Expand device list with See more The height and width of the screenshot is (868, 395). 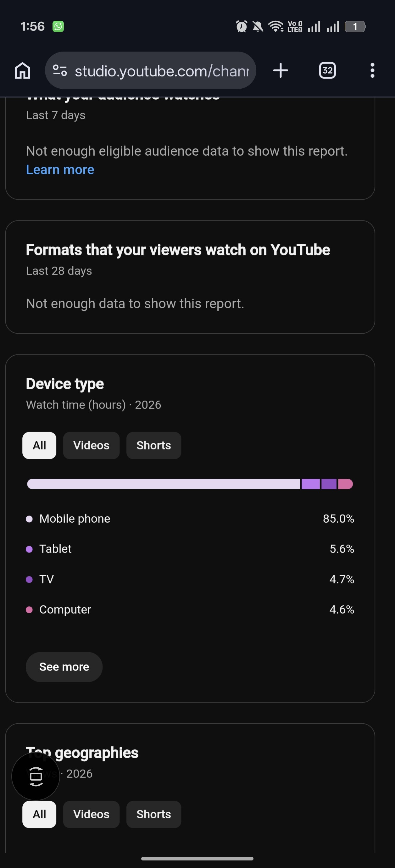64,667
